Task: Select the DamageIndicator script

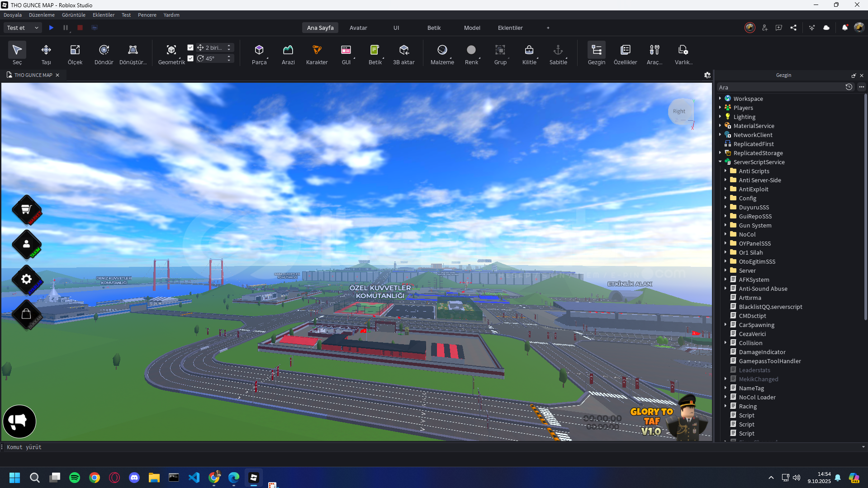Action: 762,352
